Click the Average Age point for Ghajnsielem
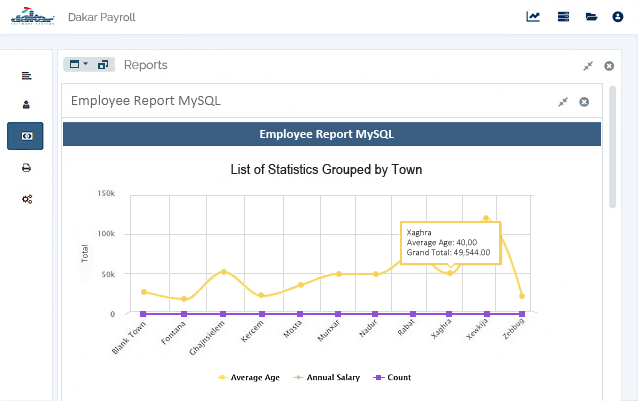 (224, 271)
